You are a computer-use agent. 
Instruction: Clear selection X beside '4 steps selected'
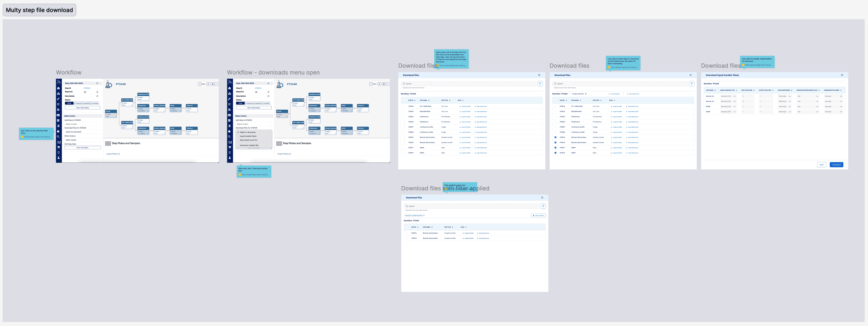586,94
